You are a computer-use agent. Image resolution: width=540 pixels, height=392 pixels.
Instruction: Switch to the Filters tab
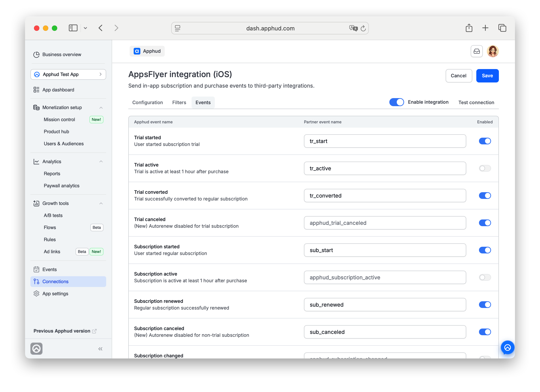point(179,103)
